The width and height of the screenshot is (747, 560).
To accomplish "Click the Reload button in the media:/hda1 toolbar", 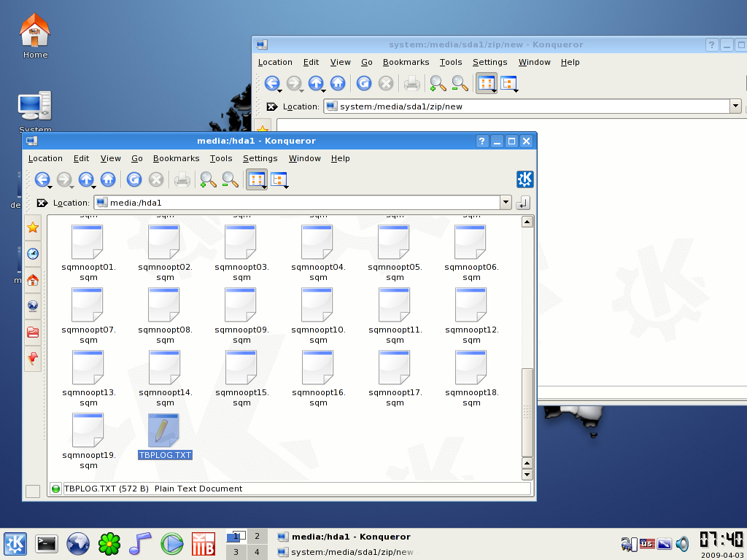I will [133, 179].
